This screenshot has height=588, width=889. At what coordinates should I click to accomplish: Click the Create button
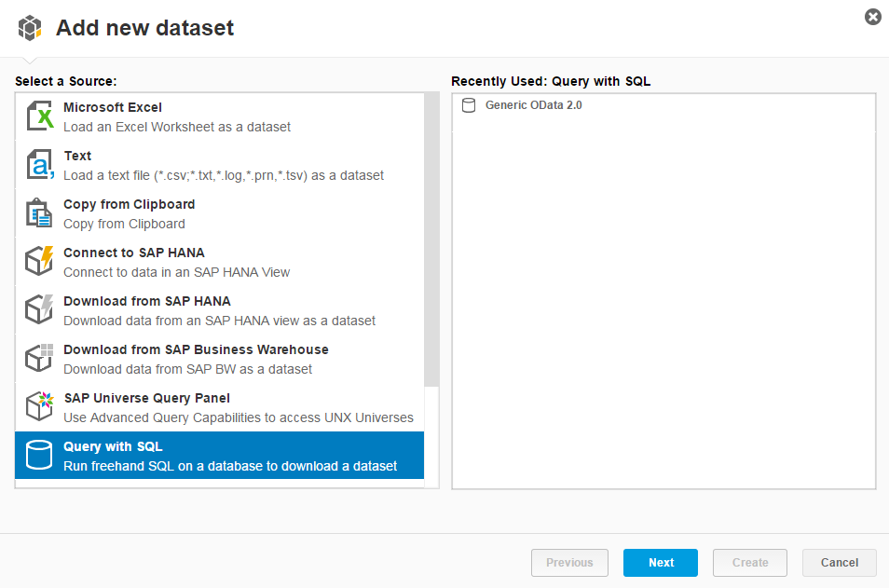[x=749, y=563]
